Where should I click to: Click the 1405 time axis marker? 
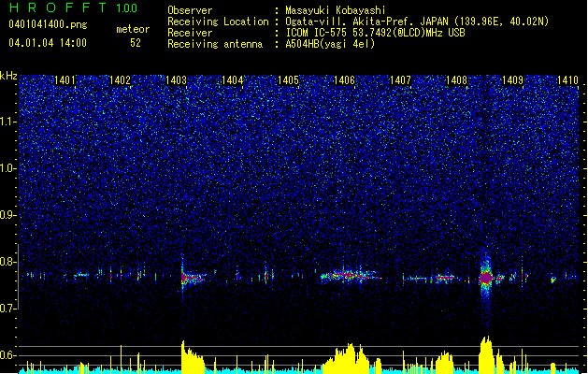288,80
